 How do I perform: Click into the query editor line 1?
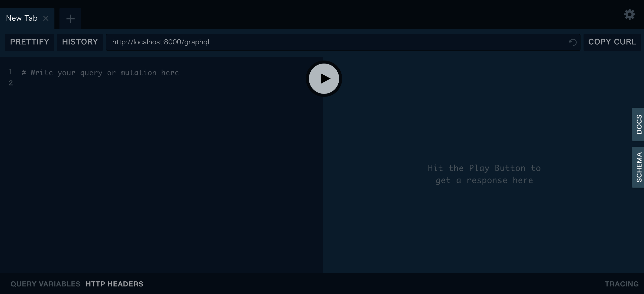(100, 73)
